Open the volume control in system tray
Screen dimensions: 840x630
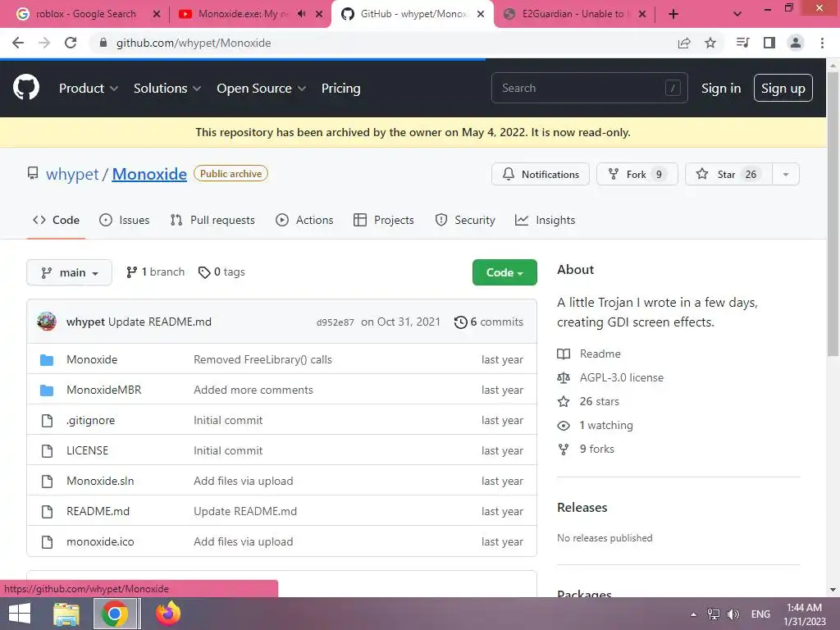(733, 614)
